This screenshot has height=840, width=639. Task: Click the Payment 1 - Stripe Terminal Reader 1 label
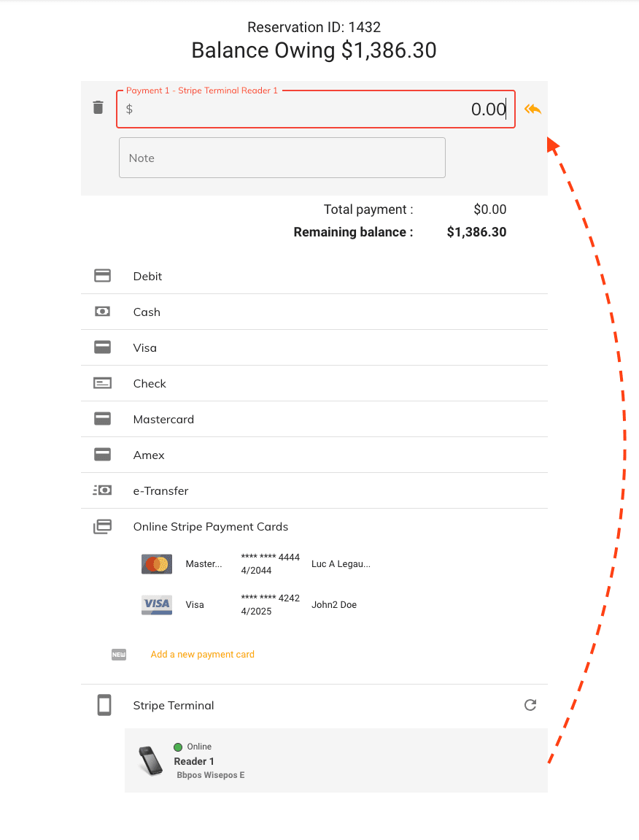click(202, 90)
